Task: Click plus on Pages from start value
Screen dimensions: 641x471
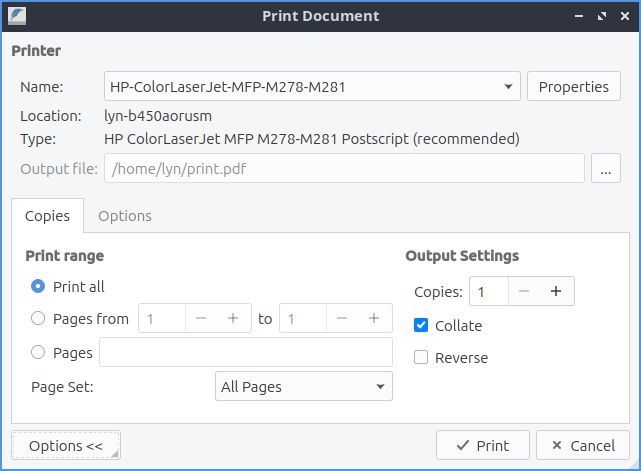Action: click(233, 319)
